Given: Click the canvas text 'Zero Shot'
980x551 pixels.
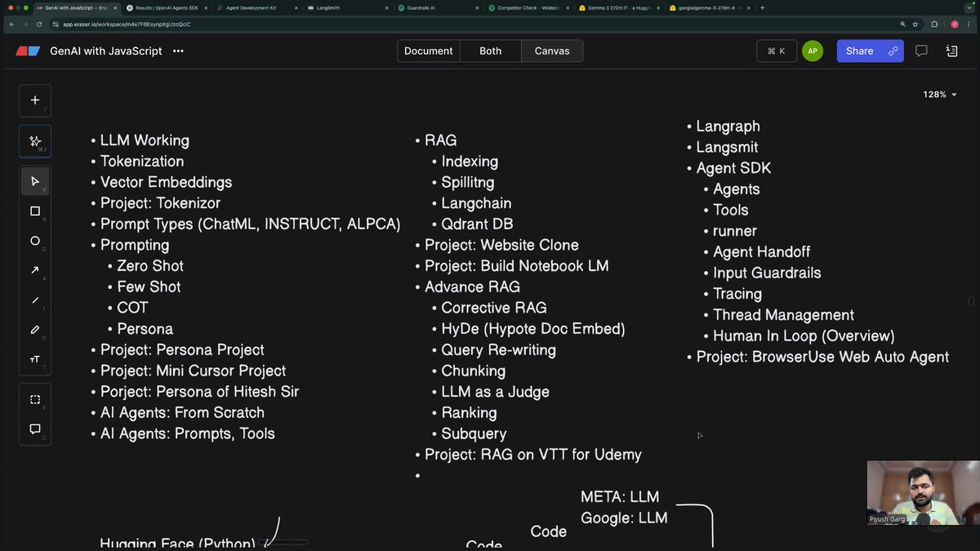Looking at the screenshot, I should (150, 266).
